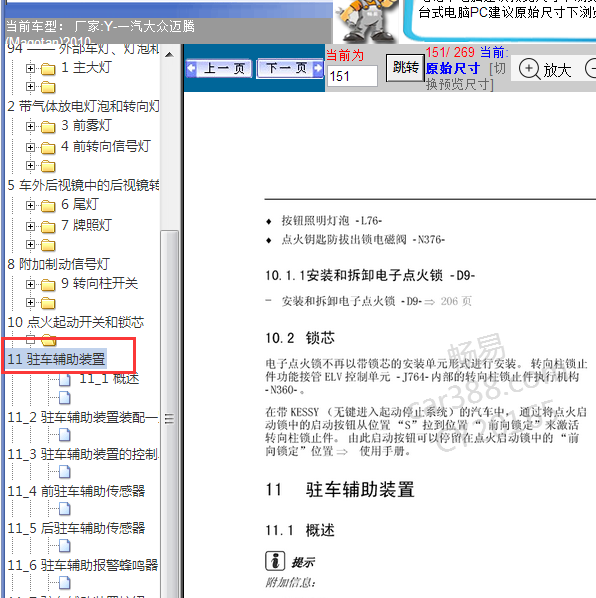
Task: Expand the '2 带气体放电灯泡和转向灯' node
Action: [x=30, y=87]
